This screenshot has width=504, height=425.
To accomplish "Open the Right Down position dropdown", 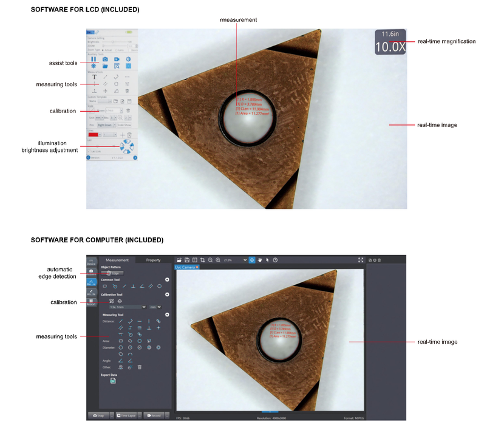I will click(x=105, y=125).
